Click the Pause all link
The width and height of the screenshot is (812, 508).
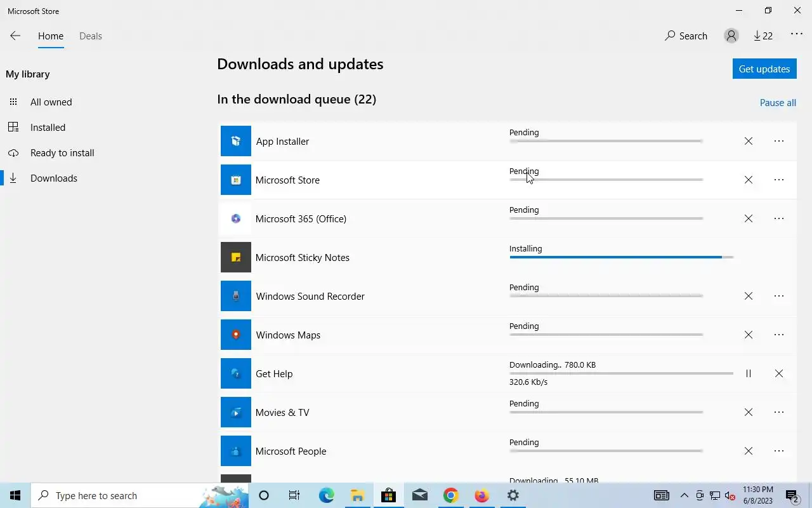[778, 103]
